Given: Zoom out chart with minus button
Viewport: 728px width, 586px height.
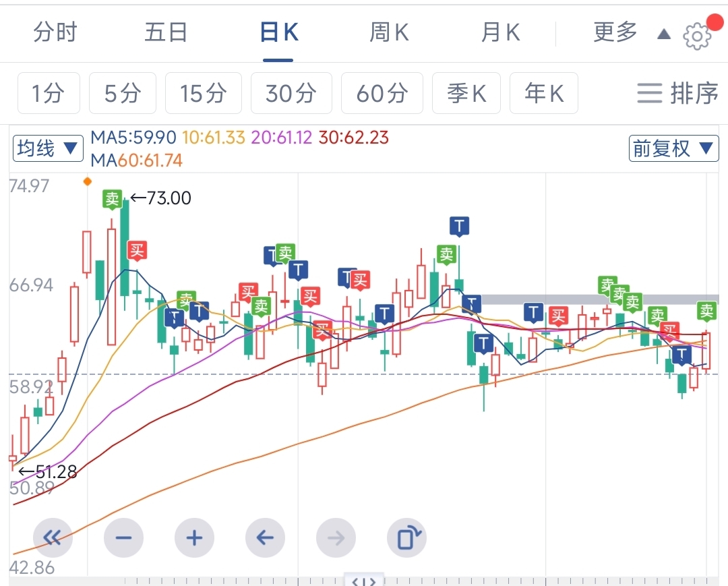Looking at the screenshot, I should (123, 537).
